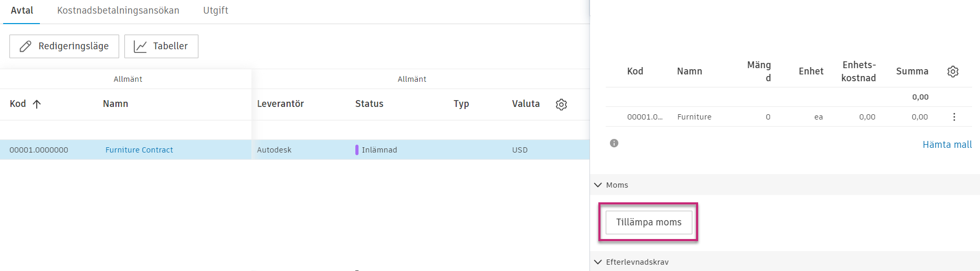Sort by the Kod column arrow

click(x=37, y=104)
